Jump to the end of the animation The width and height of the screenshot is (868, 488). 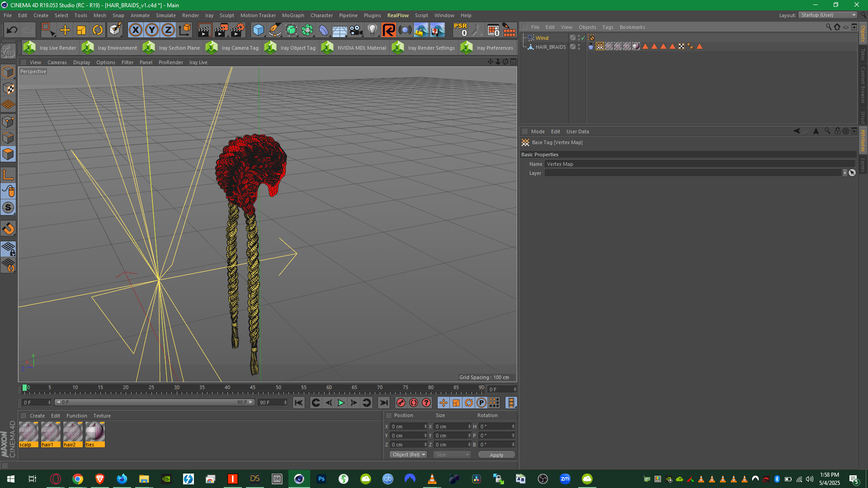[x=383, y=403]
